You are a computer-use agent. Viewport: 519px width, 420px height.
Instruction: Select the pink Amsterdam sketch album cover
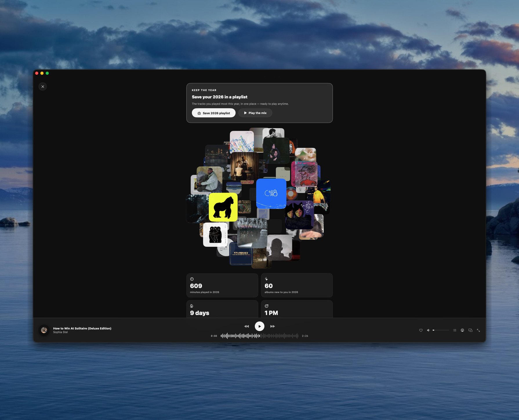click(304, 174)
